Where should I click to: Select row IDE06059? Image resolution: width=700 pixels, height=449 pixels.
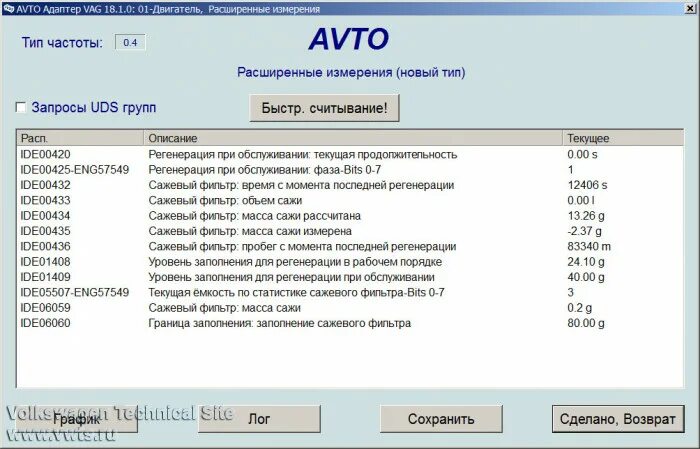pos(350,308)
